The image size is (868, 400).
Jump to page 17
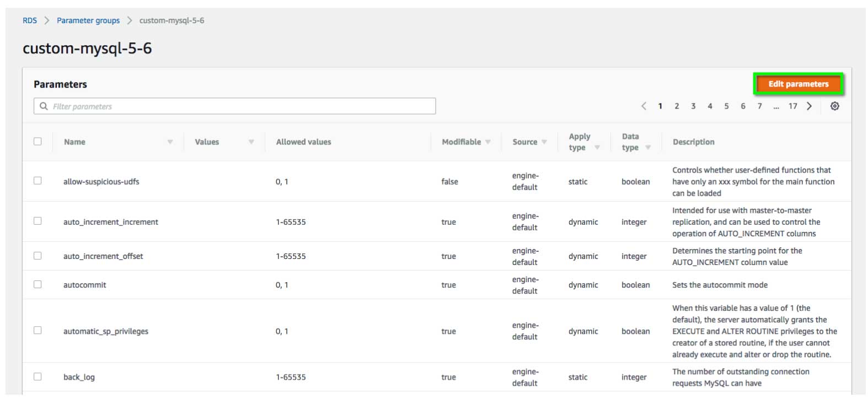click(x=792, y=106)
